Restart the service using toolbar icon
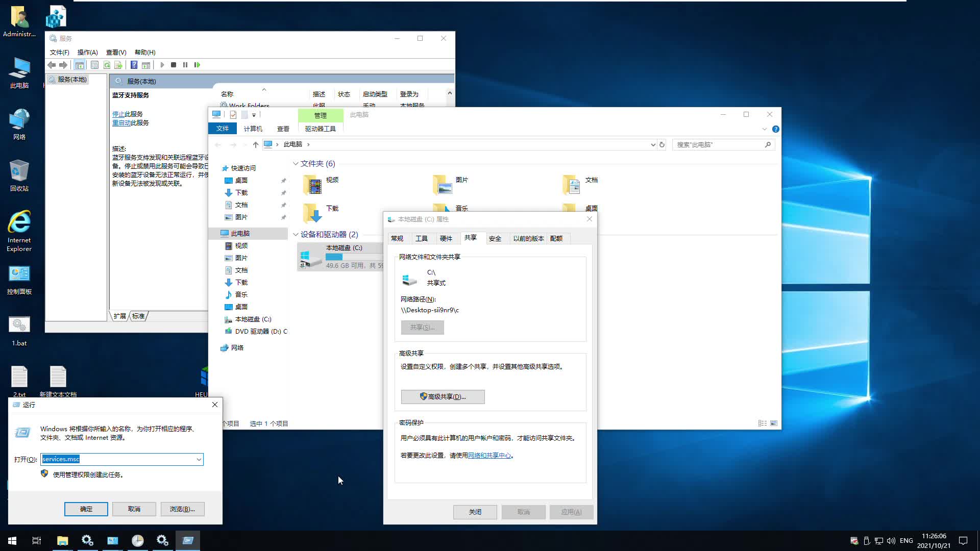This screenshot has height=551, width=980. click(x=197, y=65)
